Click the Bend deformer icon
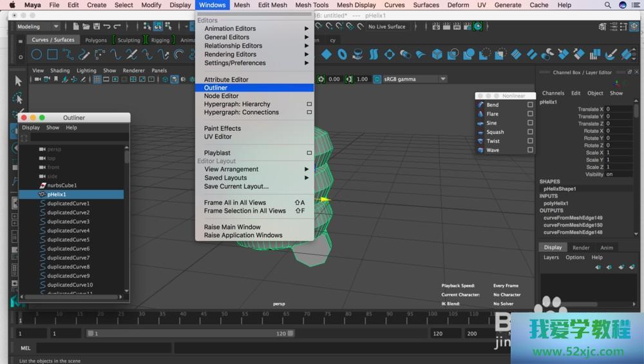Viewport: 644px width, 364px height. tap(480, 104)
